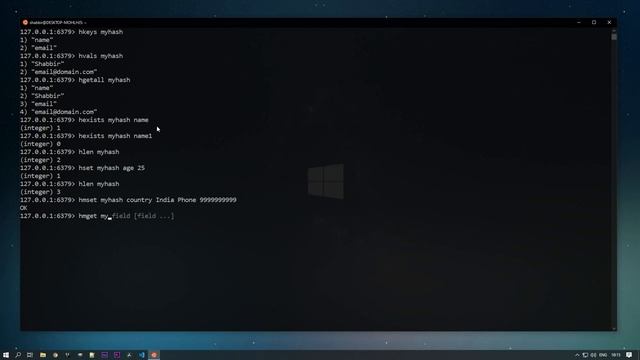640x360 pixels.
Task: Open the system tray clock
Action: [x=616, y=355]
